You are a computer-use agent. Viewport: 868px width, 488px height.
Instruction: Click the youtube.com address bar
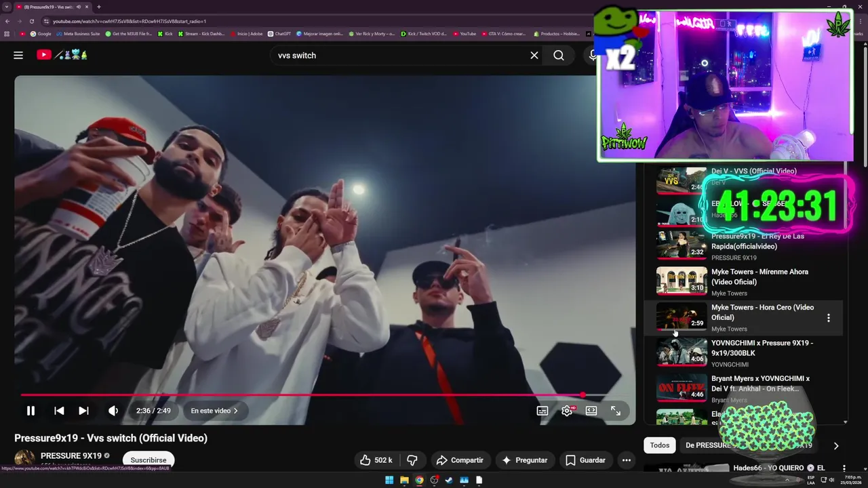pyautogui.click(x=129, y=21)
